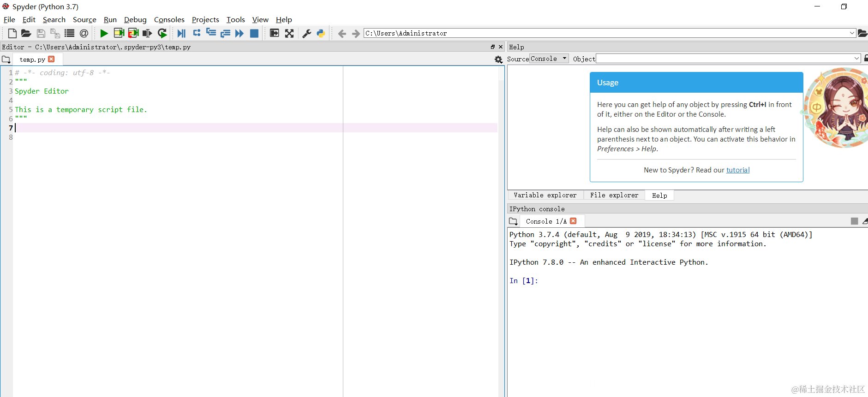
Task: Continue execution until next breakpoint
Action: [x=239, y=33]
